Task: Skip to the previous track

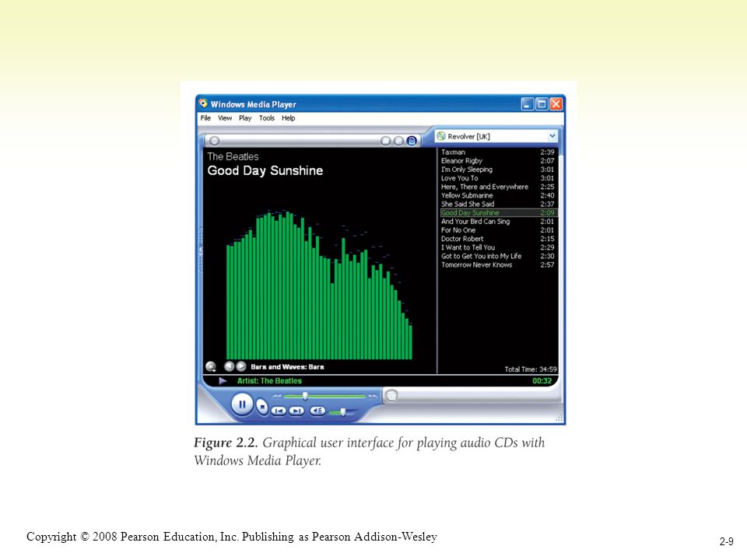Action: pyautogui.click(x=279, y=411)
